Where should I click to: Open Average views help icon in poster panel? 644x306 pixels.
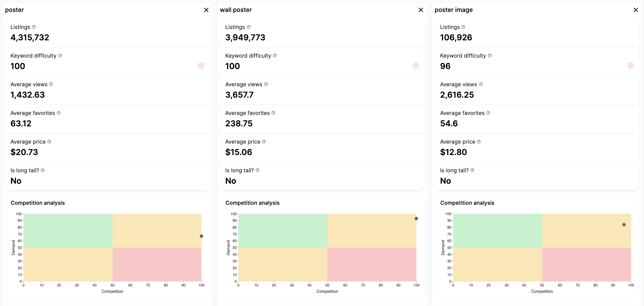51,84
